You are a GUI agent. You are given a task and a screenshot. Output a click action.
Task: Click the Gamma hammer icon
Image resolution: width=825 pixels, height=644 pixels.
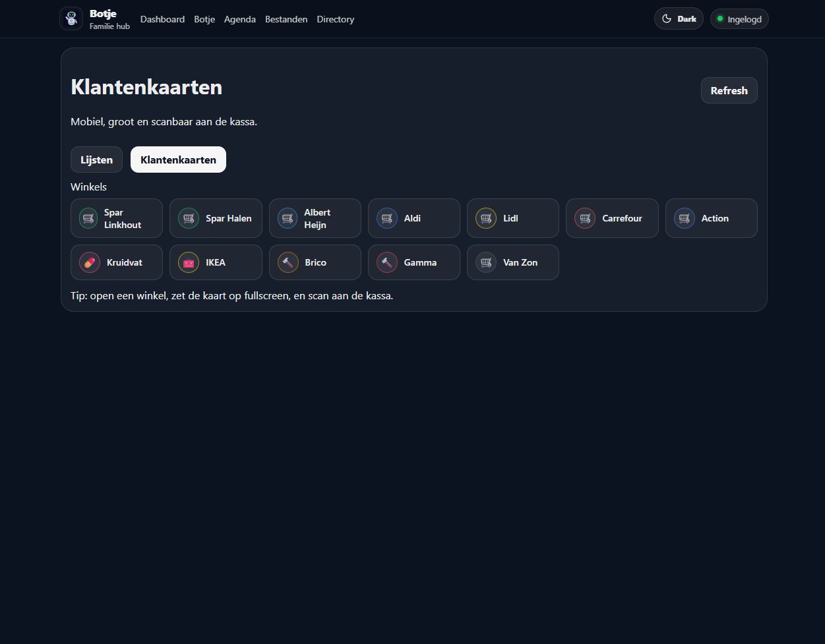[x=387, y=262]
